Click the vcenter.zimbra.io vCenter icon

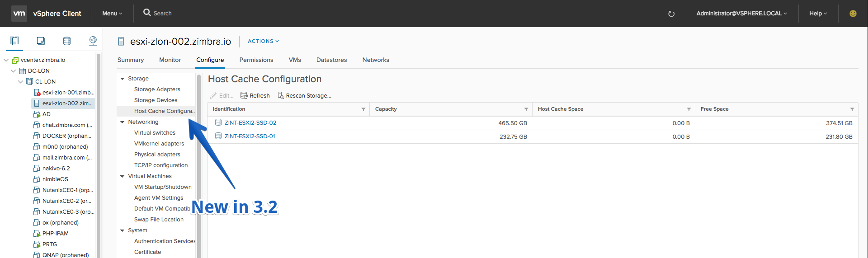tap(15, 60)
